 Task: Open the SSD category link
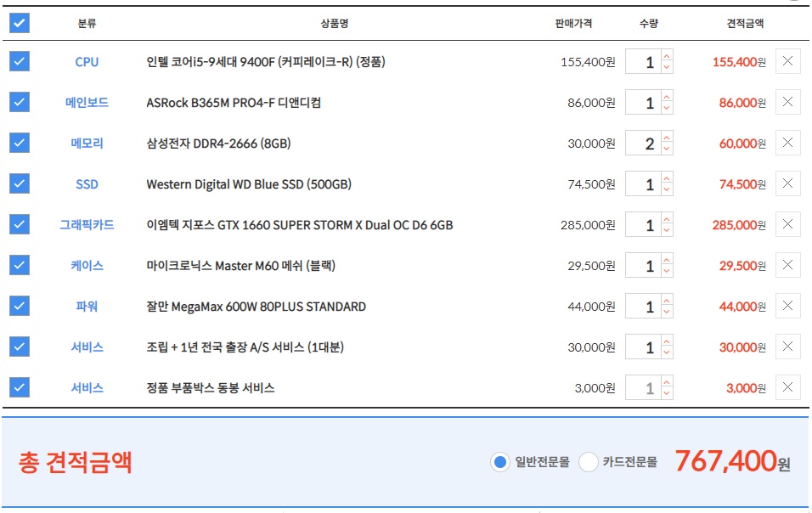pyautogui.click(x=87, y=183)
